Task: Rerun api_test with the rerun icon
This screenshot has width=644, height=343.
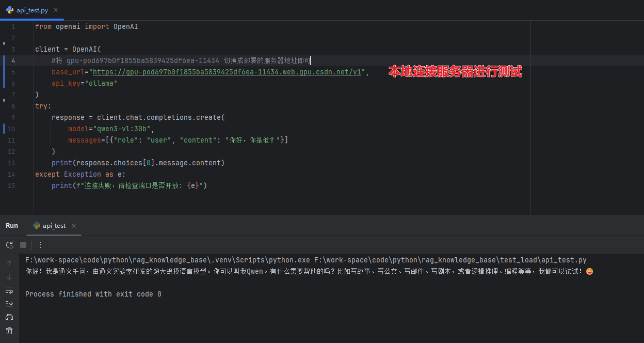Action: [x=9, y=245]
